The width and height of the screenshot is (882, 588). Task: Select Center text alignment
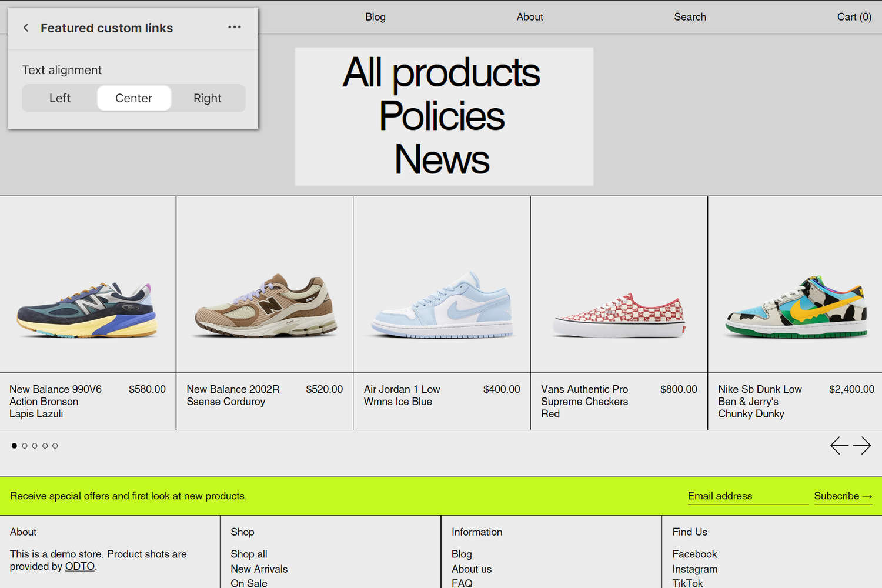(x=134, y=98)
